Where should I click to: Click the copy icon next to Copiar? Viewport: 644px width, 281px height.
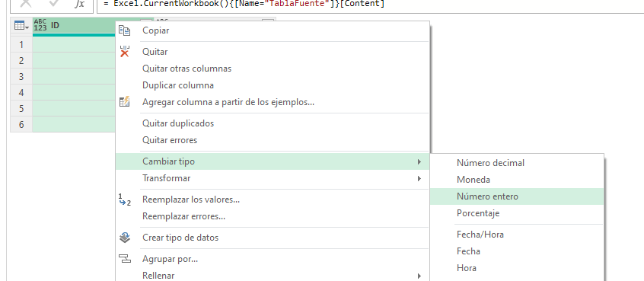click(x=124, y=30)
